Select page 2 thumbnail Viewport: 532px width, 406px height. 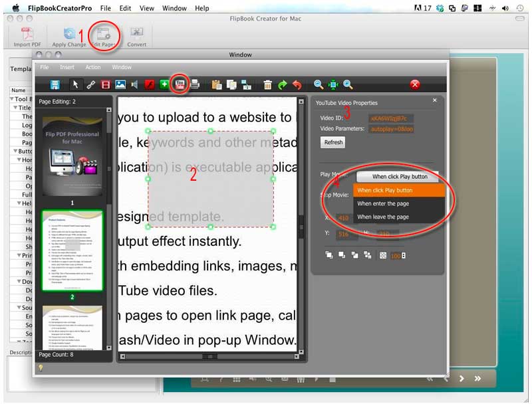[x=72, y=251]
